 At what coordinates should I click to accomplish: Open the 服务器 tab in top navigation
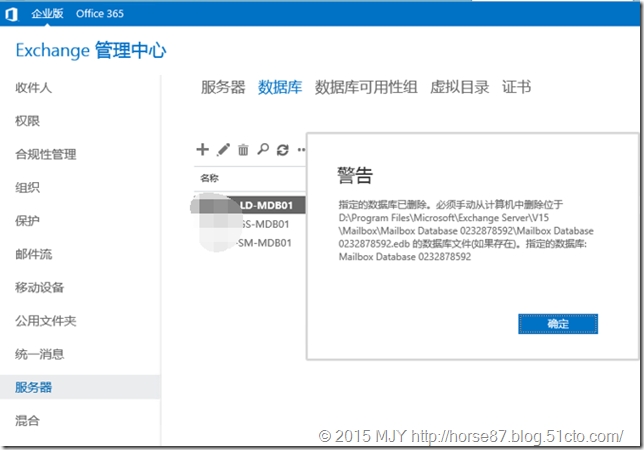(223, 87)
